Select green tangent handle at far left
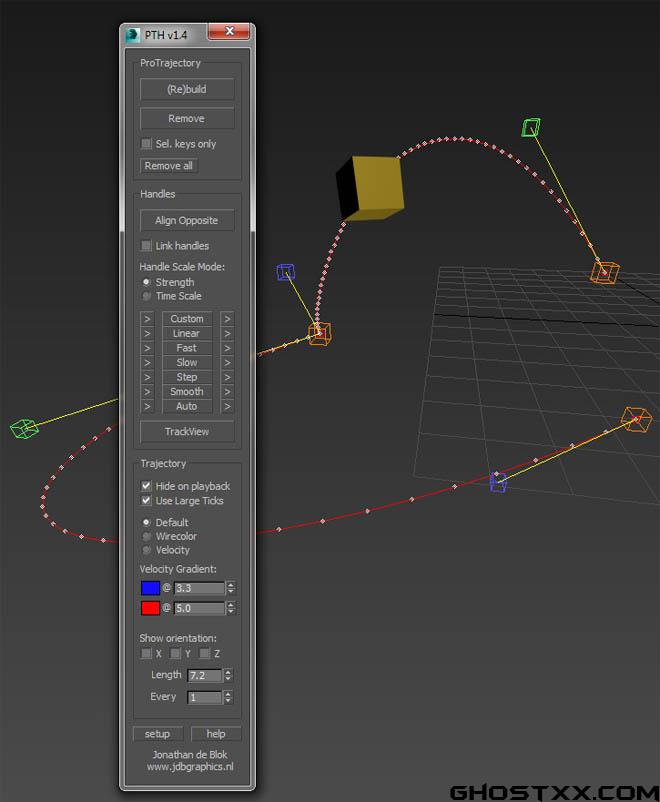Viewport: 660px width, 802px height. pyautogui.click(x=24, y=428)
